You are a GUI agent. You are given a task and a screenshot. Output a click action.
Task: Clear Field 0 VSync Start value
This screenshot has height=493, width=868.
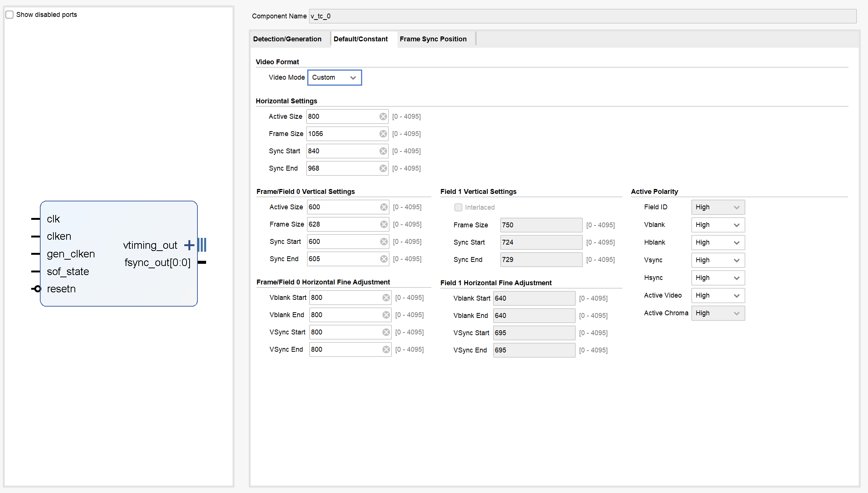click(x=386, y=332)
